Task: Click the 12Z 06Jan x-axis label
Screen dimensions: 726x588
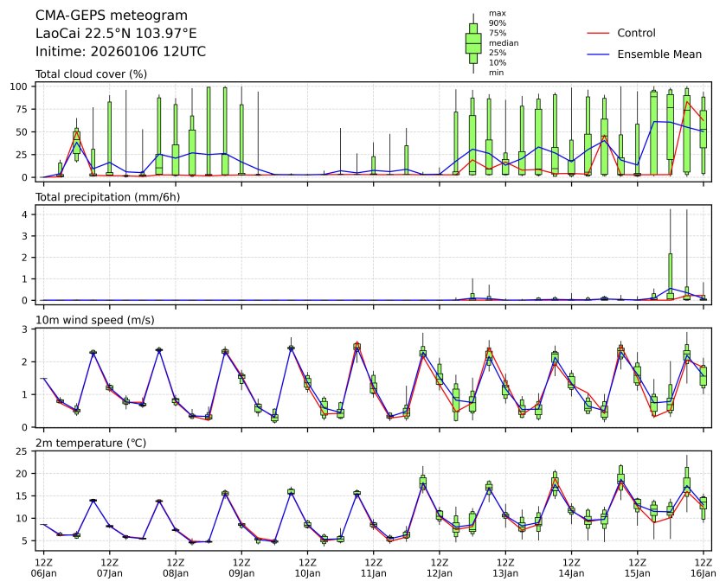Action: coord(43,566)
